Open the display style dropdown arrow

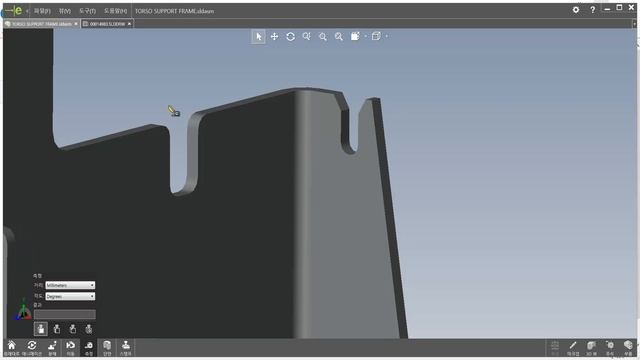coord(387,36)
